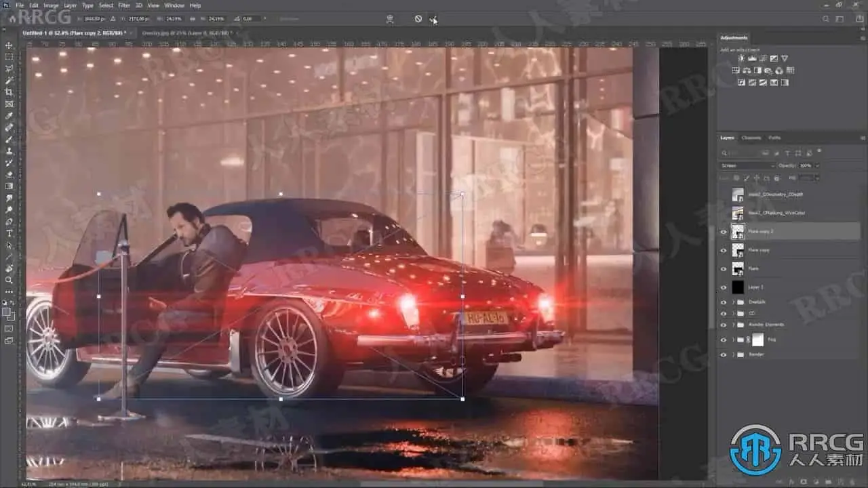The width and height of the screenshot is (868, 488).
Task: Select the Lasso tool
Action: tap(9, 68)
